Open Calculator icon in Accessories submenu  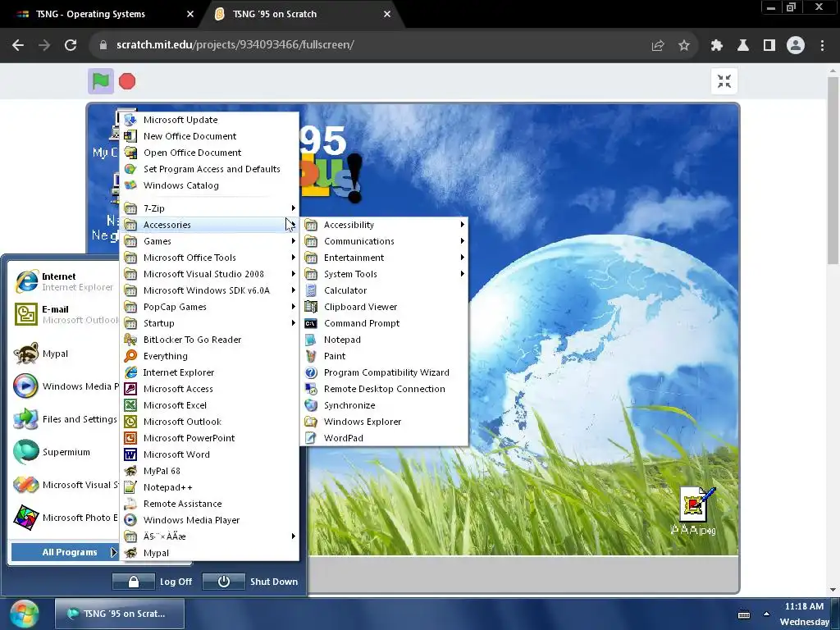coord(311,290)
